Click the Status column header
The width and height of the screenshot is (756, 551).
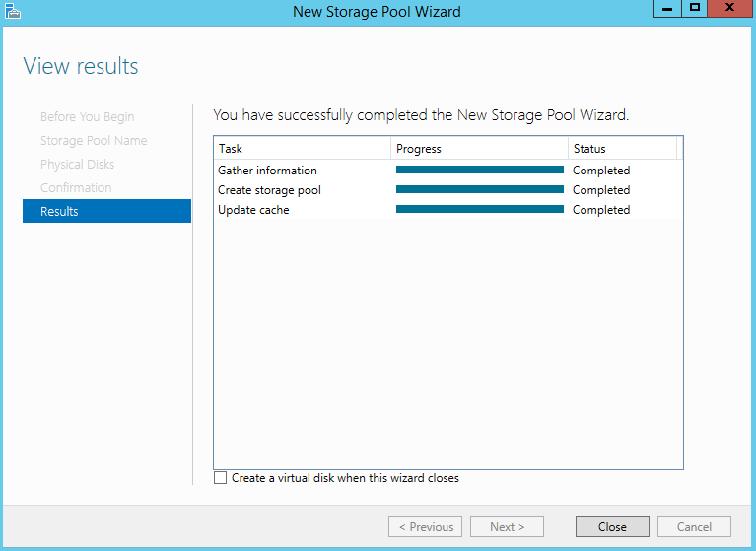pos(623,149)
